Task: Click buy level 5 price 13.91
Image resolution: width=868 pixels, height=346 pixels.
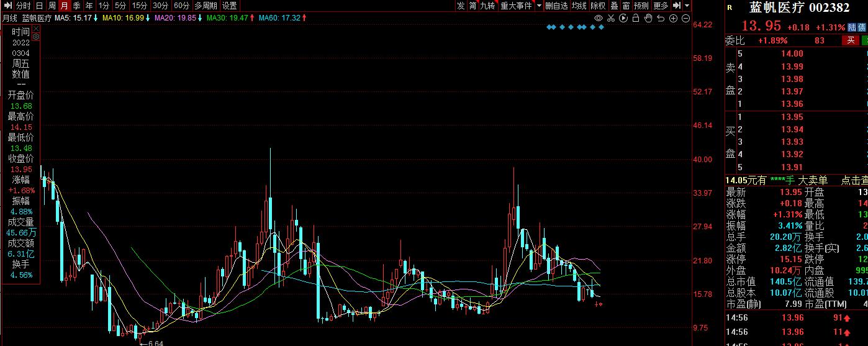Action: coord(792,166)
